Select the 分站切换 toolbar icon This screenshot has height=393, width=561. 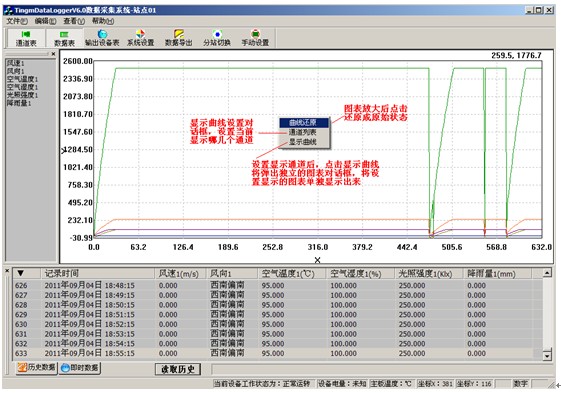217,38
